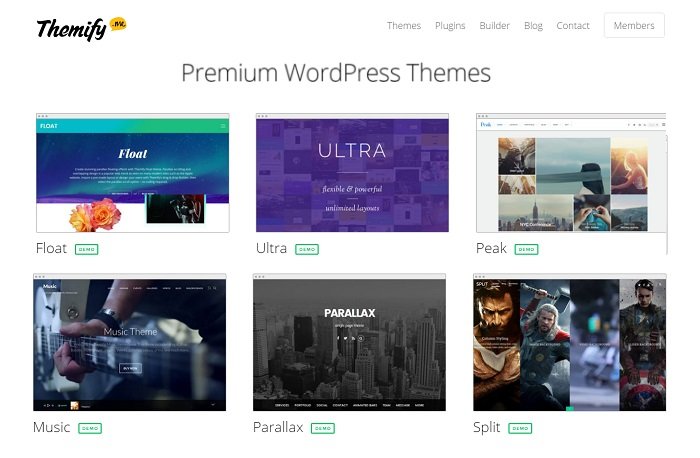Launch the Split DEMO badge
Viewport: 700px width, 458px height.
coord(520,429)
